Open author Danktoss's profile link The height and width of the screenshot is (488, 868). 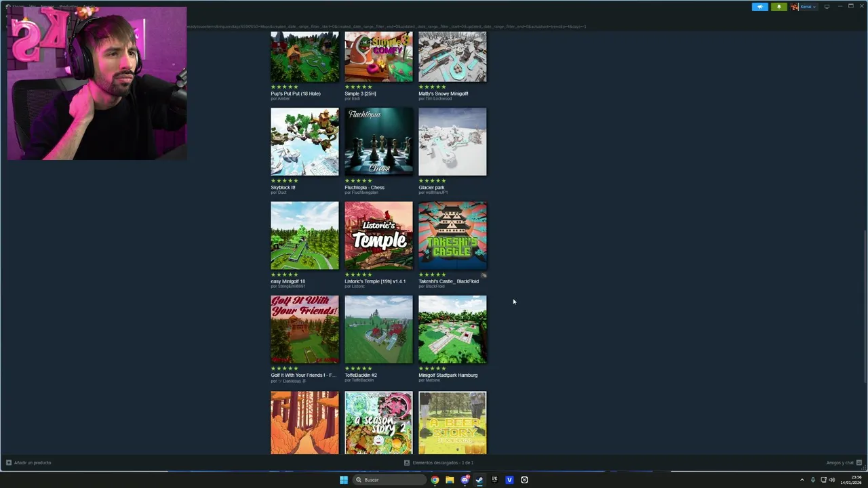pos(292,381)
